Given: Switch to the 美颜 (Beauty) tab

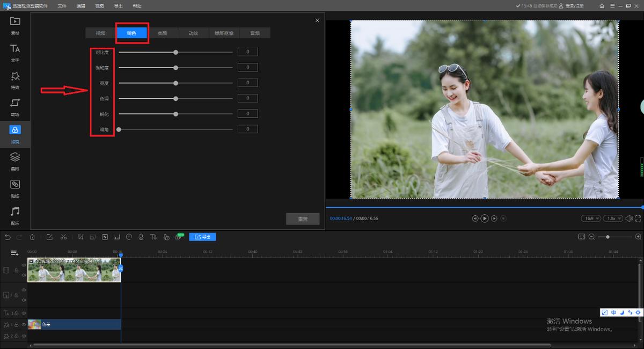Looking at the screenshot, I should click(163, 33).
